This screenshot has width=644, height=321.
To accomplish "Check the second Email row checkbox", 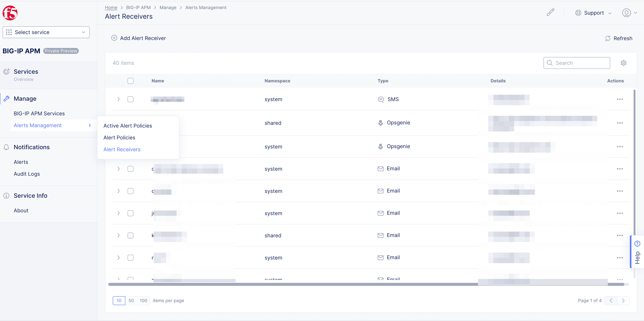I will coord(130,191).
